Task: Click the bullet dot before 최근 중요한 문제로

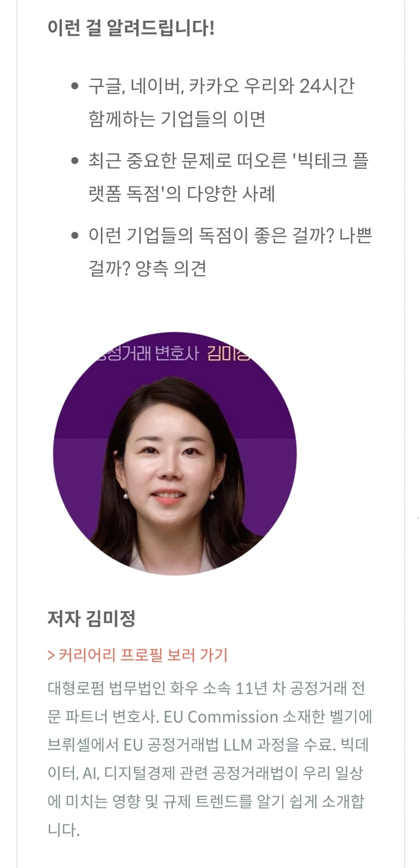Action: coord(75,161)
